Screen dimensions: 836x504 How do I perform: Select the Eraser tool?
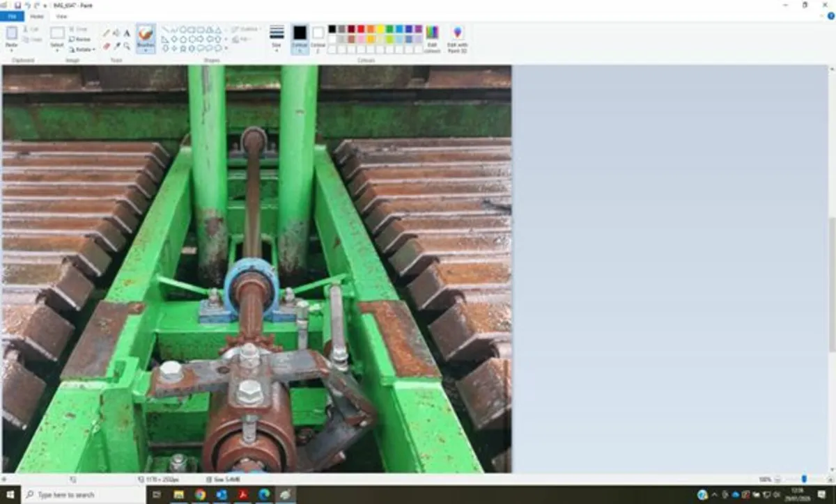(105, 45)
